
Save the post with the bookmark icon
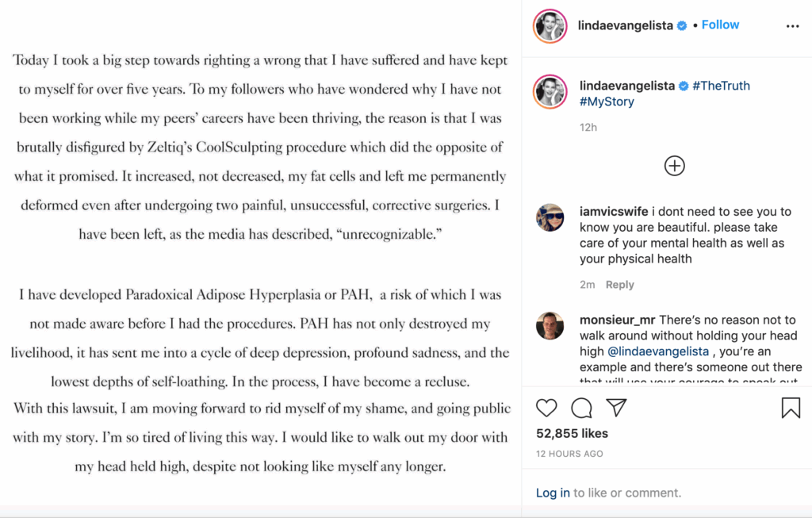pyautogui.click(x=791, y=408)
